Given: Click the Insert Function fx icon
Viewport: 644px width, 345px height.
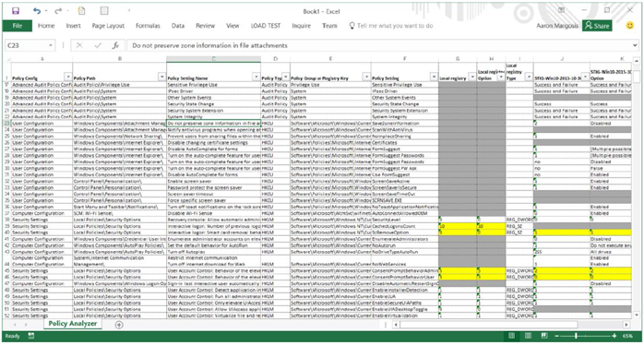Looking at the screenshot, I should click(x=116, y=45).
